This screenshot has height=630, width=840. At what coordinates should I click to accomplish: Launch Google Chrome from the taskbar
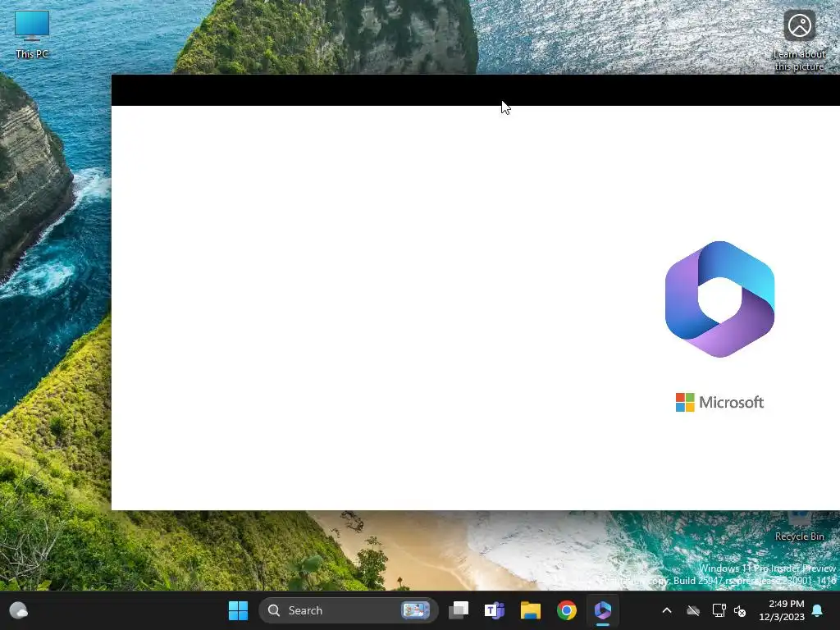[566, 610]
